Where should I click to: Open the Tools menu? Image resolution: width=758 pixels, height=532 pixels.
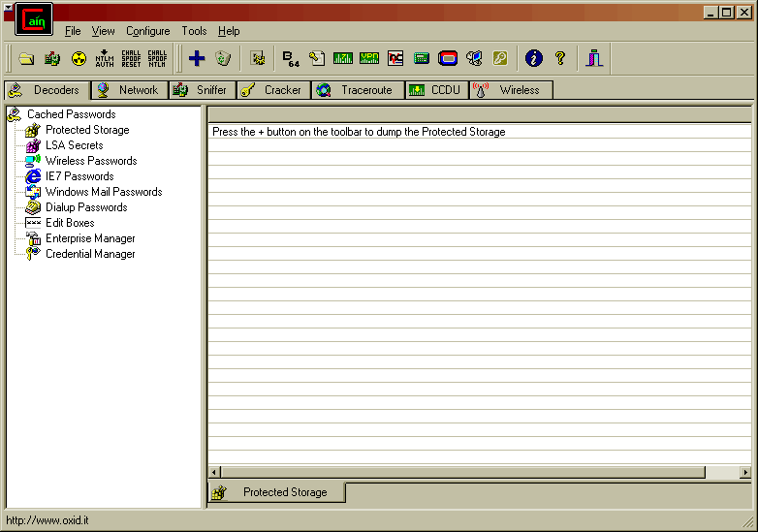coord(194,31)
